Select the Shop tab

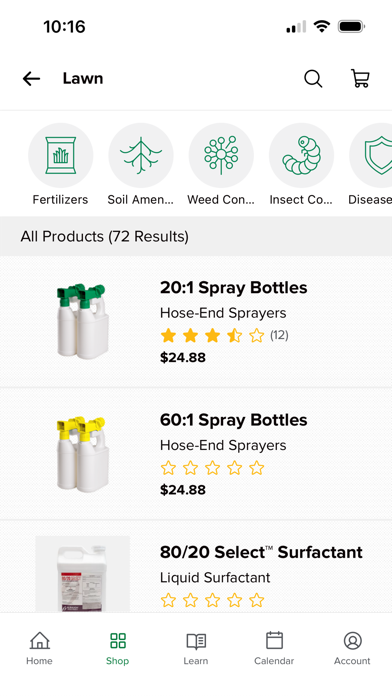(118, 649)
